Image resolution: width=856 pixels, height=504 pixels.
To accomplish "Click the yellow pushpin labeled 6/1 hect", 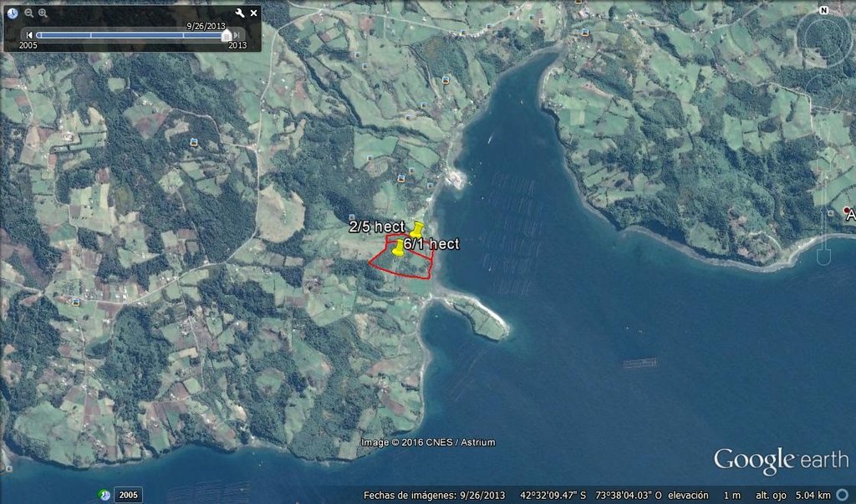I will (399, 249).
